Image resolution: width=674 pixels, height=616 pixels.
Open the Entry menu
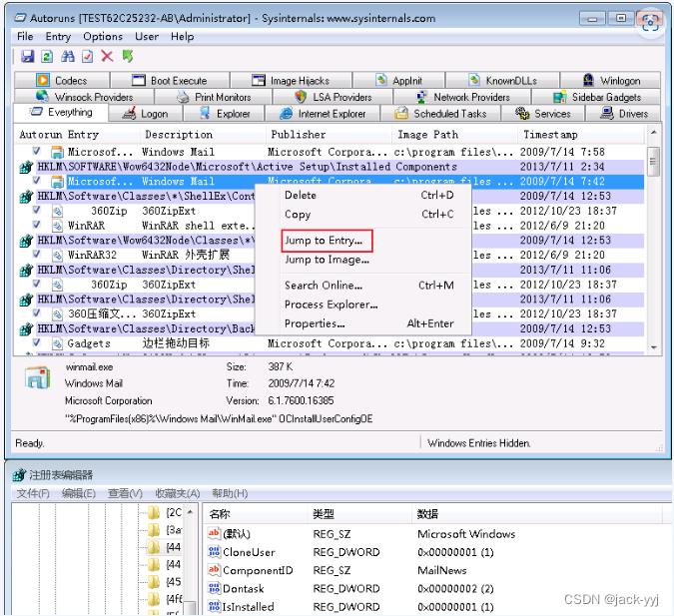pos(58,37)
